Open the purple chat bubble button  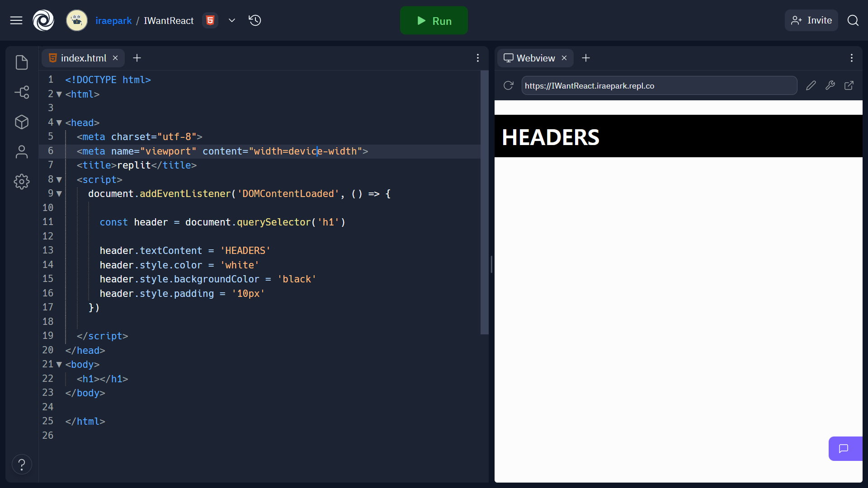[x=844, y=449]
